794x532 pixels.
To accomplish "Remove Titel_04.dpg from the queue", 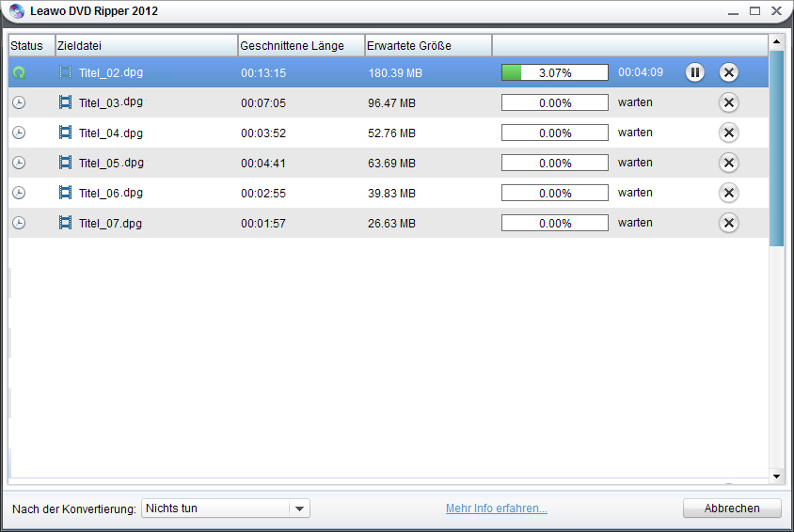I will pos(729,133).
